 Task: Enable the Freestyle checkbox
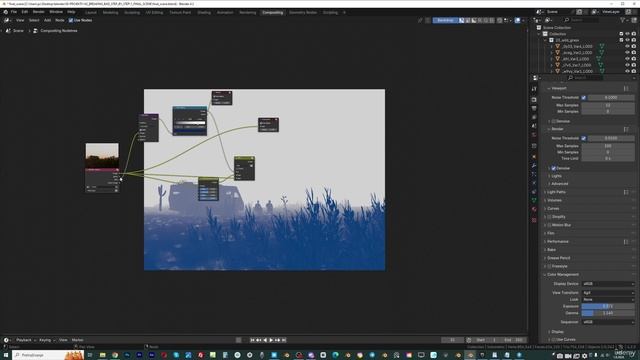click(x=549, y=266)
